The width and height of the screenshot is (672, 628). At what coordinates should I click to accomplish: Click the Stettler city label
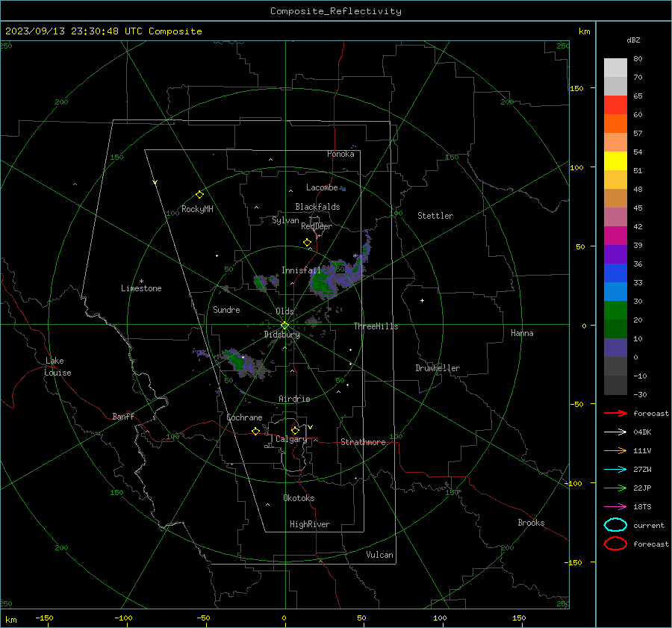click(435, 216)
